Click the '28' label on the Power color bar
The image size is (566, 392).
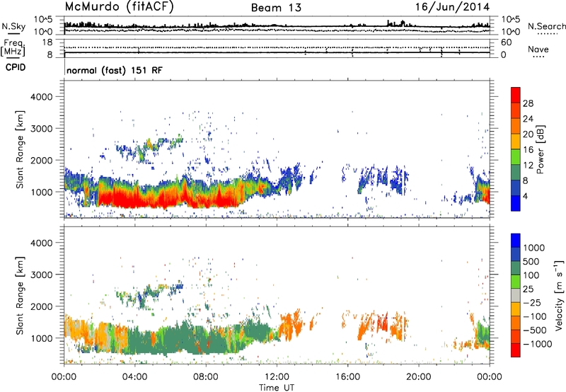pyautogui.click(x=528, y=103)
